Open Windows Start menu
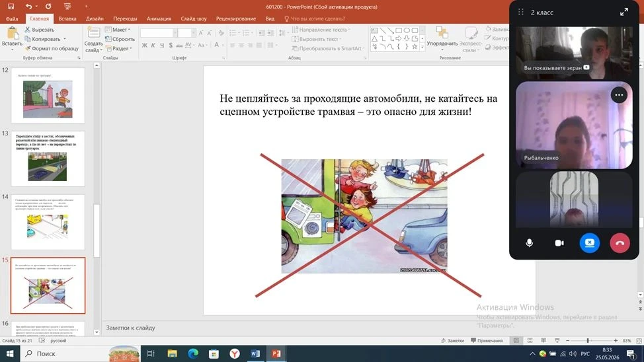The height and width of the screenshot is (362, 644). 10,353
